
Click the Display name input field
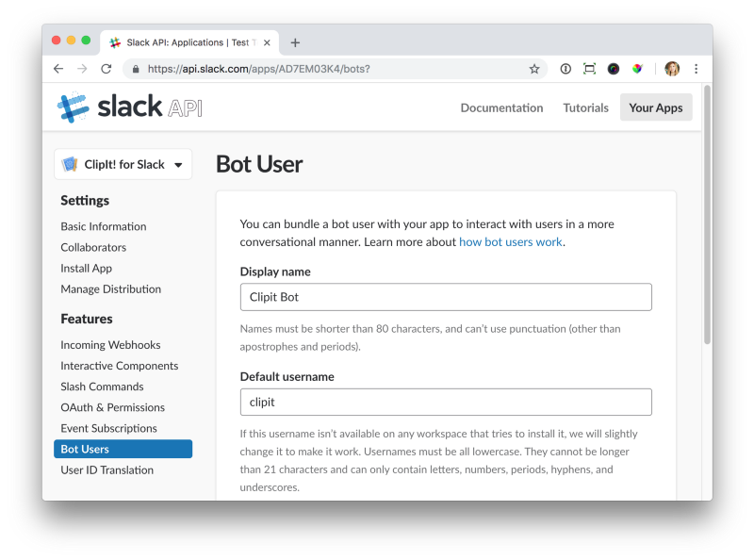446,297
